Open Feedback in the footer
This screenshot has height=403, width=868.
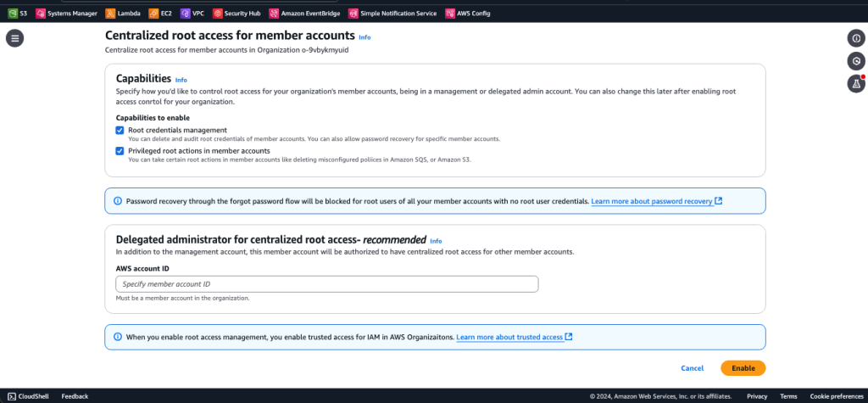click(x=75, y=396)
